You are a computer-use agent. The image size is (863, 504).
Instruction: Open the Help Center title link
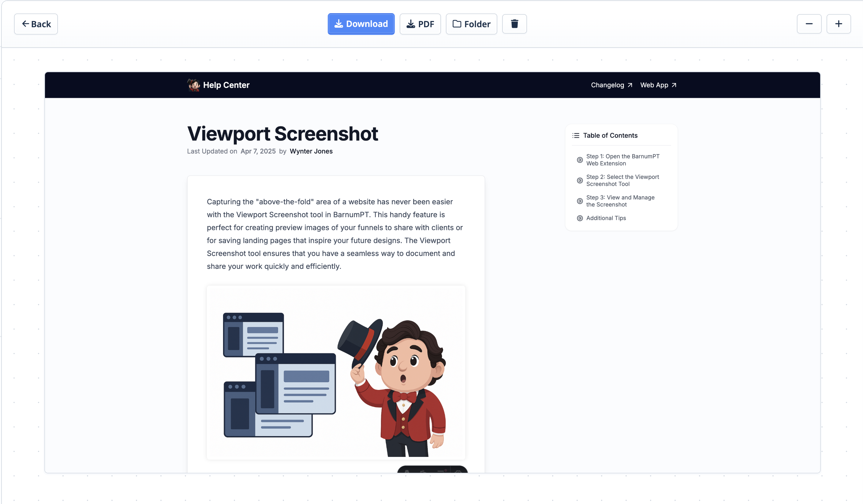click(x=226, y=85)
